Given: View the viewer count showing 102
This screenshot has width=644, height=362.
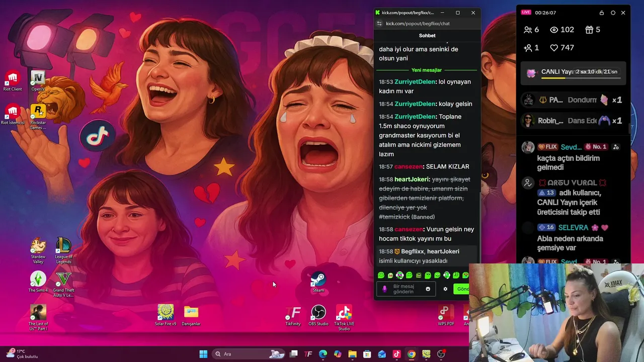Looking at the screenshot, I should 562,30.
